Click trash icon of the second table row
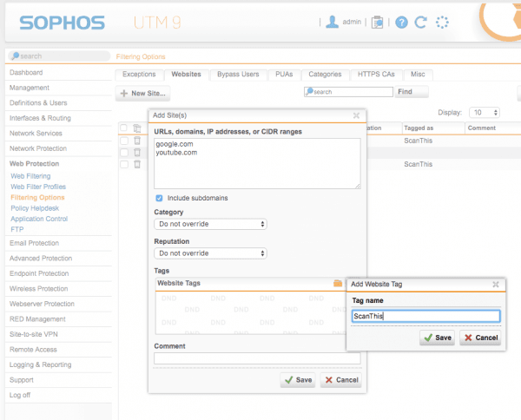The width and height of the screenshot is (521, 420). pos(137,153)
